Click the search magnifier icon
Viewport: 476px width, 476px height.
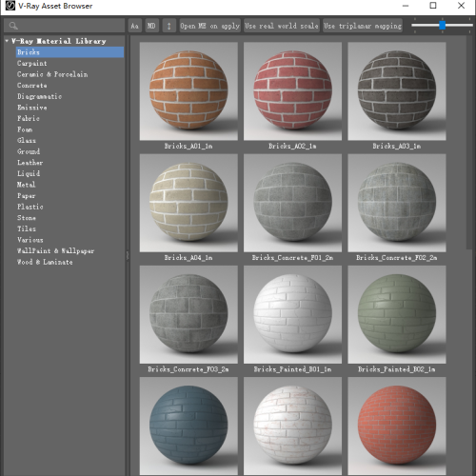click(13, 26)
